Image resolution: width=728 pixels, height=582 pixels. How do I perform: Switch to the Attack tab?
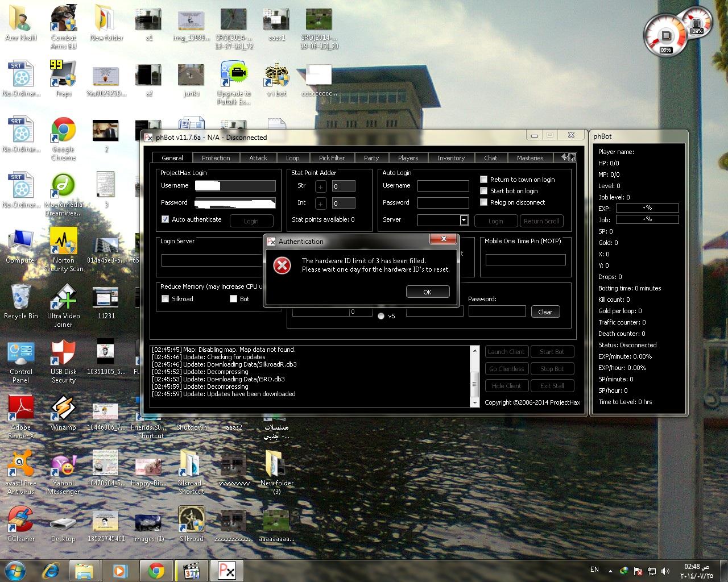pos(258,158)
